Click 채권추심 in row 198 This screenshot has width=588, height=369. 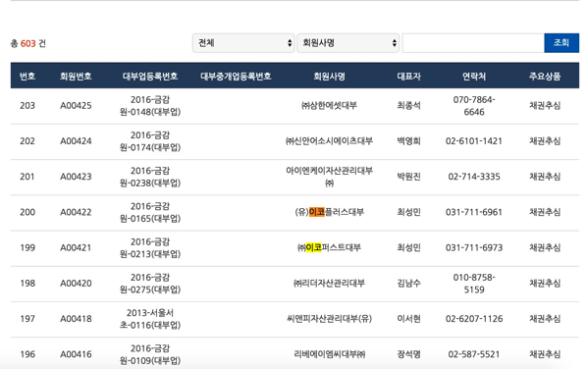pos(545,284)
